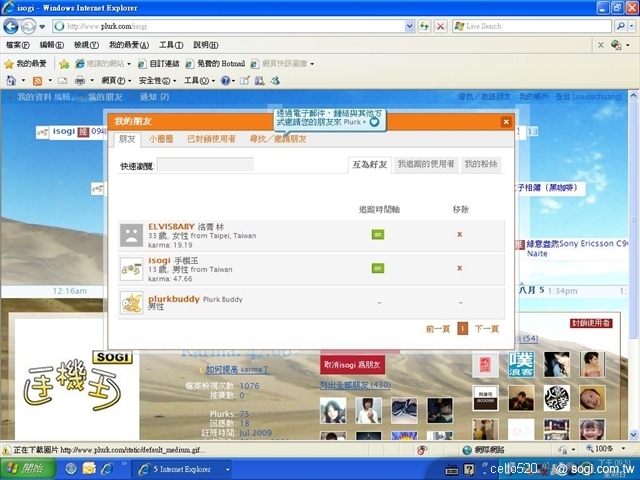Open the 編輯(E) menu
640x480 pixels.
pos(51,45)
